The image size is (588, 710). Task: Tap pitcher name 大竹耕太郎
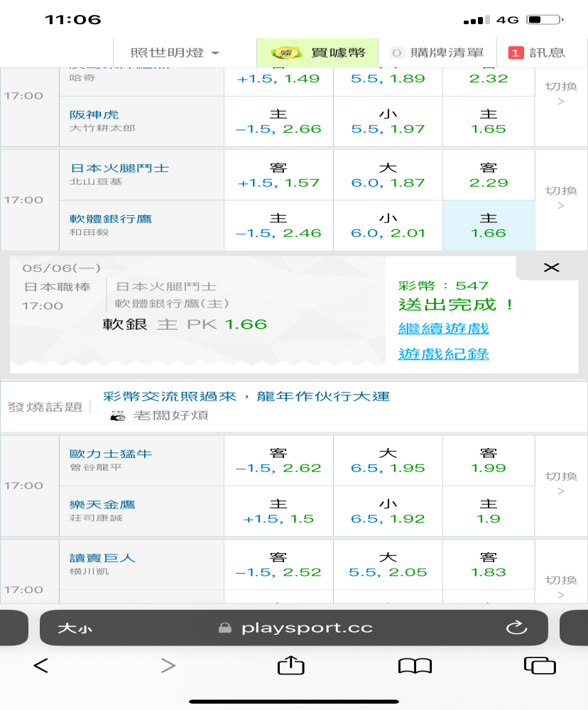pyautogui.click(x=102, y=128)
